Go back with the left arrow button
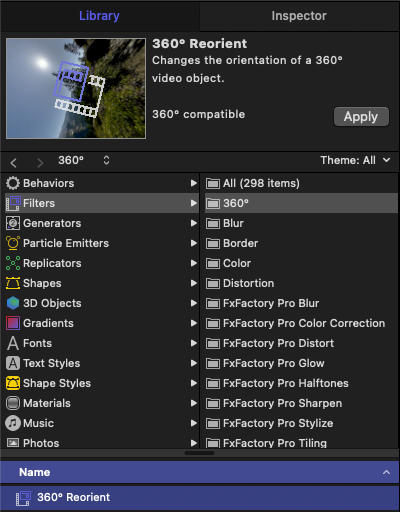 coord(14,163)
